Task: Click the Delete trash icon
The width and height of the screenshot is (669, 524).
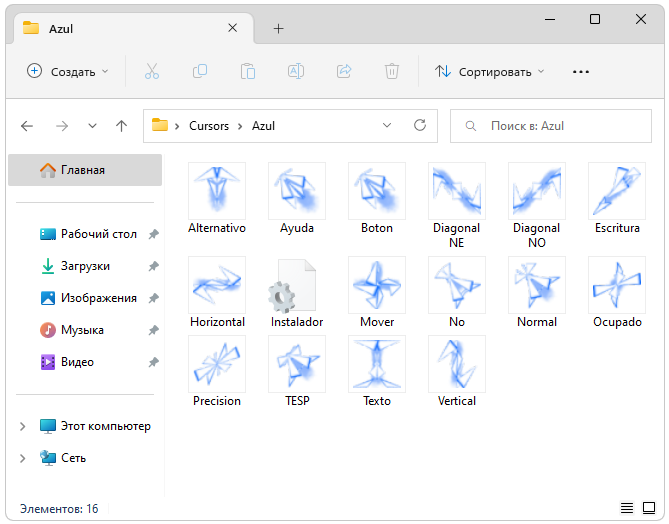Action: click(392, 71)
